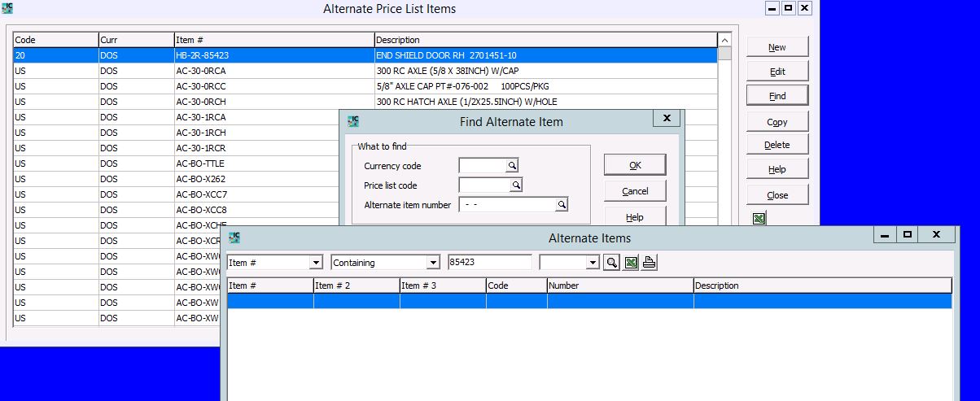Expand the "Item #" search field dropdown
The image size is (980, 401).
click(x=316, y=263)
